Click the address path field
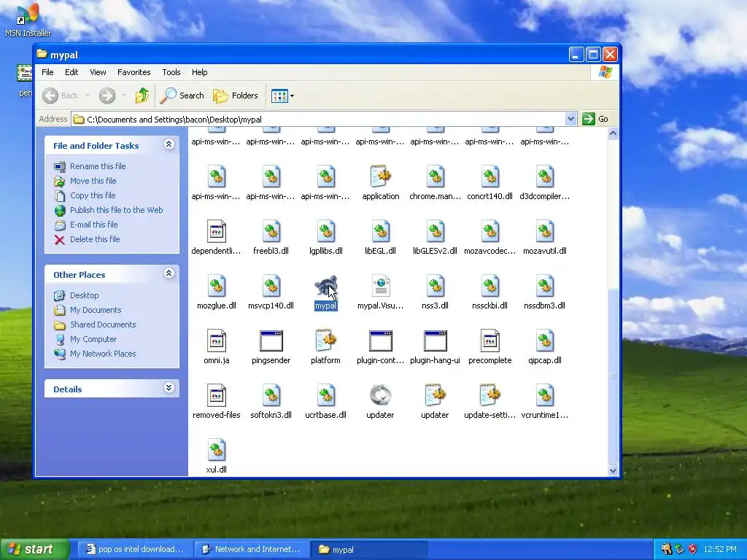This screenshot has height=560, width=747. [318, 120]
